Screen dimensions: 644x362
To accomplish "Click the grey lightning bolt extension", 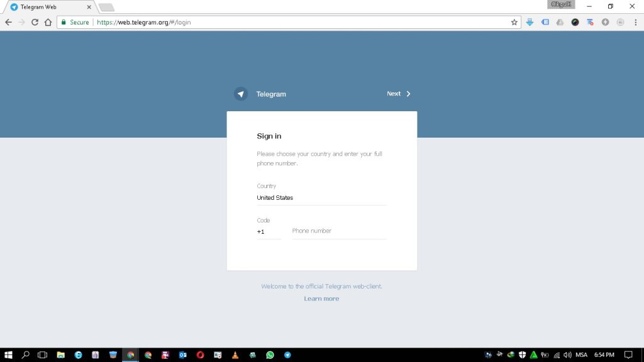I will pos(606,22).
